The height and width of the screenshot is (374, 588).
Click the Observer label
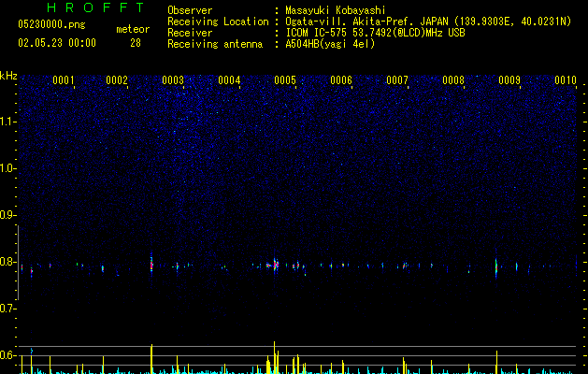(x=190, y=10)
